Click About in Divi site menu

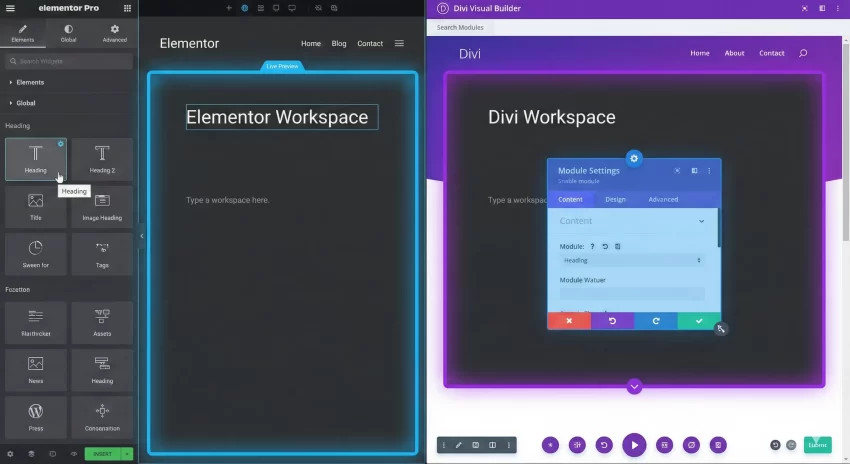pos(734,53)
